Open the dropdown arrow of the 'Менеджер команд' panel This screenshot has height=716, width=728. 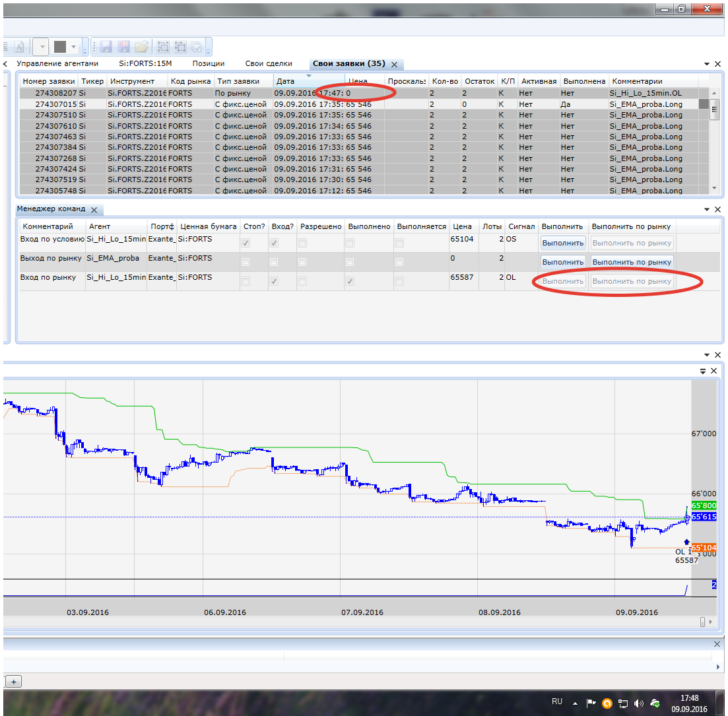click(x=707, y=209)
